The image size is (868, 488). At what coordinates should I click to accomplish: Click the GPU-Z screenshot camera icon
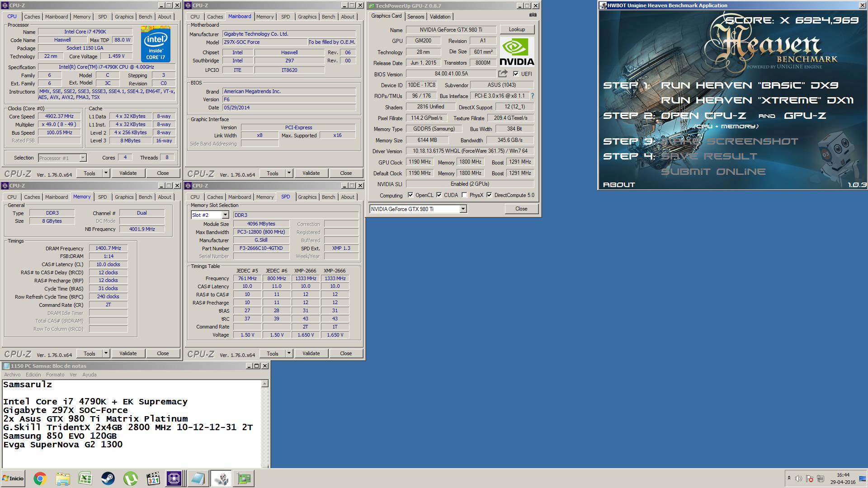coord(533,15)
